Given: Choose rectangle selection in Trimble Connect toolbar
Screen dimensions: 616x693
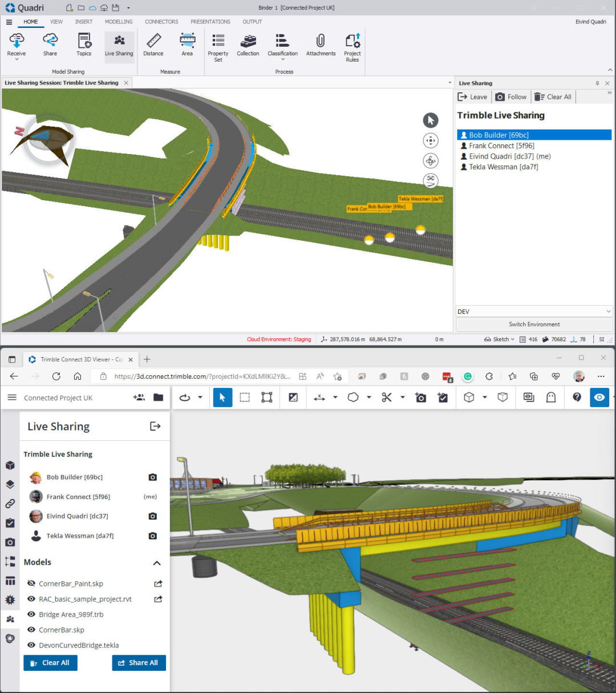Looking at the screenshot, I should [245, 398].
